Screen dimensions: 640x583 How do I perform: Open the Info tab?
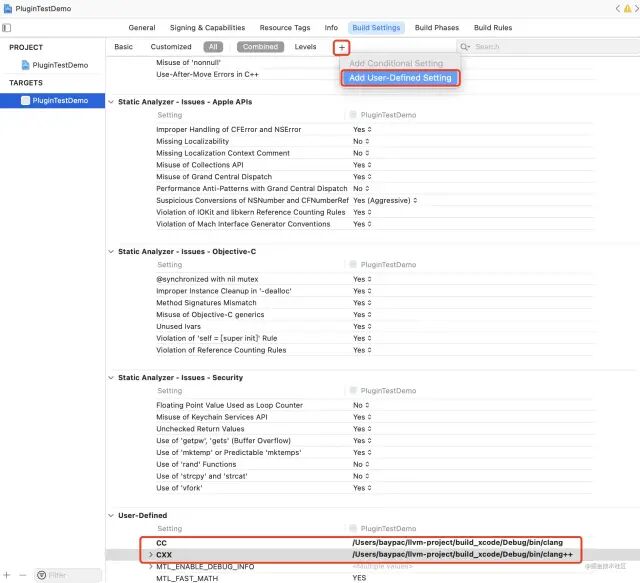click(331, 28)
